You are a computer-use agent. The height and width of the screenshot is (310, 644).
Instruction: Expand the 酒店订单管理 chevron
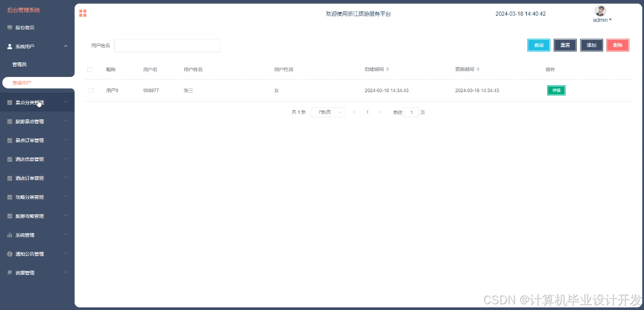tap(66, 178)
